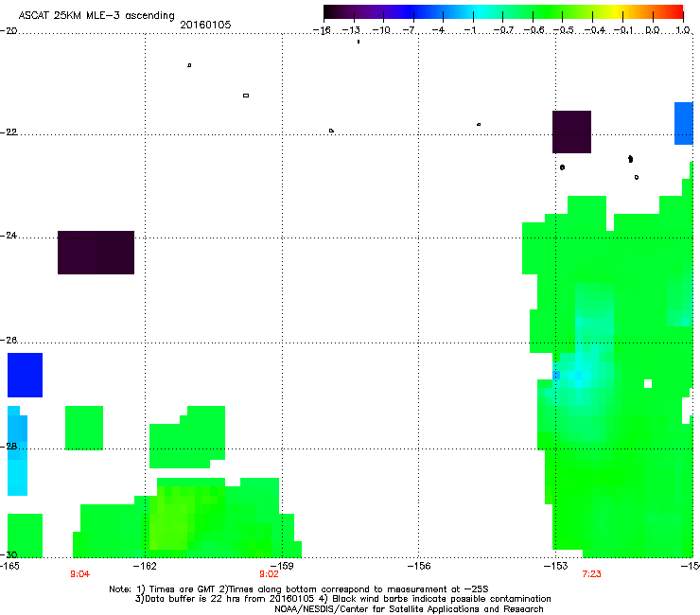
Task: Click the small white gap inside the large green area
Action: (648, 383)
